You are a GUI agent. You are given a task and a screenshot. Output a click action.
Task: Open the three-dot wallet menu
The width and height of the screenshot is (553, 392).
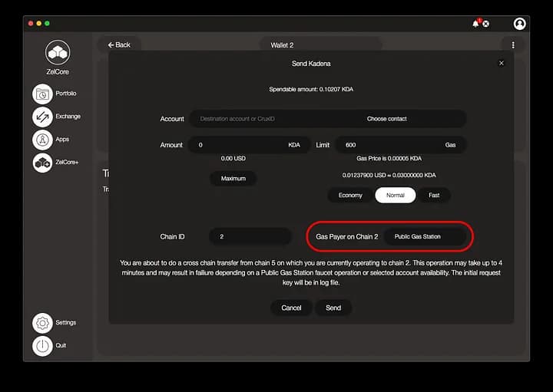coord(513,45)
